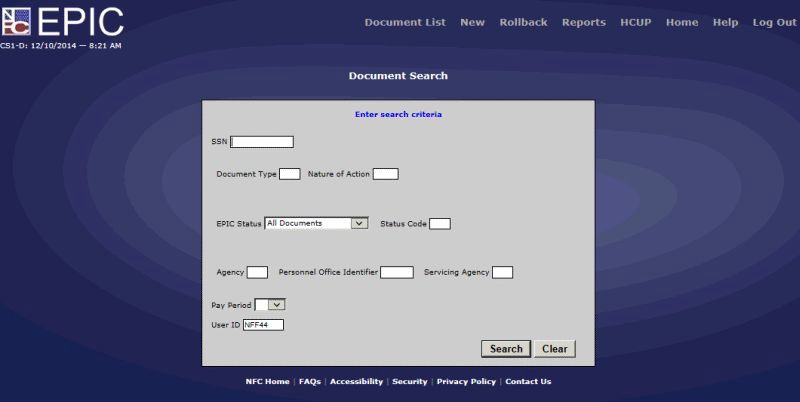Screen dimensions: 800x402
Task: Open the New menu item
Action: tap(472, 22)
